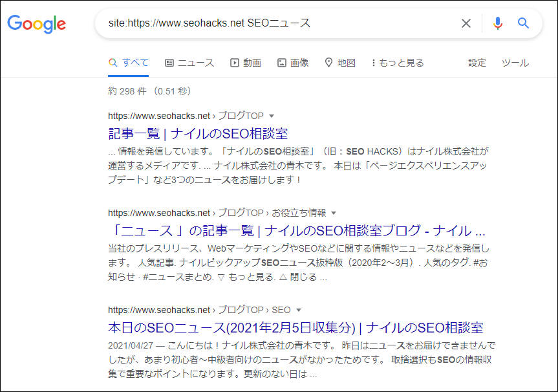Image resolution: width=558 pixels, height=392 pixels.
Task: Open 記事一覧 | ナイルのSEO相談室 result
Action: 198,134
